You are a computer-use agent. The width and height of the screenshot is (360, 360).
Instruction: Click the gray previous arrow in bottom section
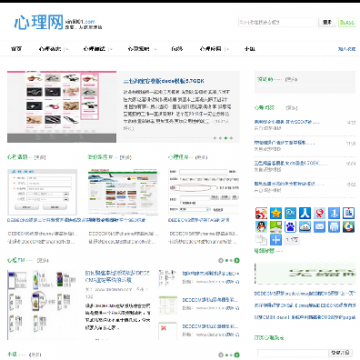coord(220,355)
